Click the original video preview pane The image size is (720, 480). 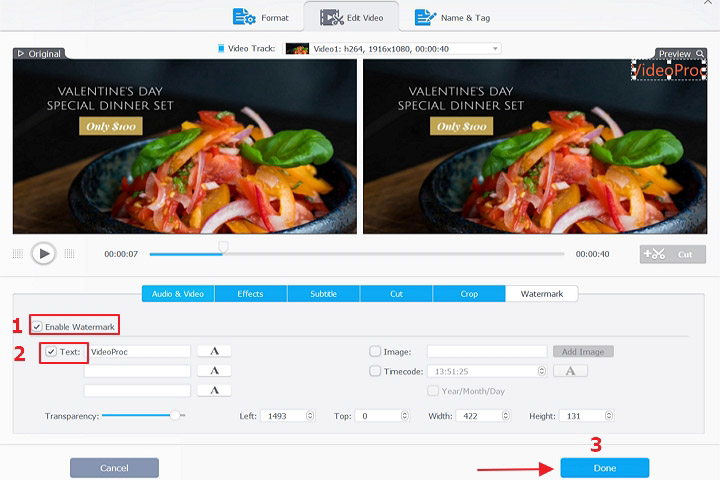click(185, 147)
